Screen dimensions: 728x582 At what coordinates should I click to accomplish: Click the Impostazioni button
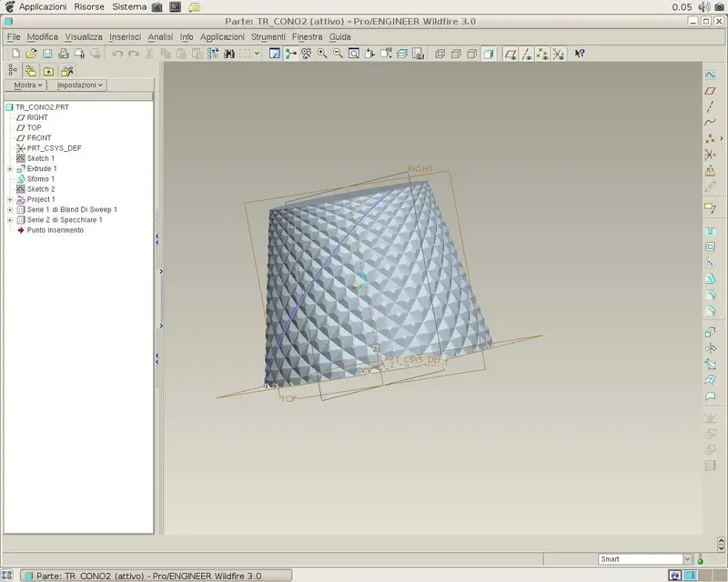point(79,85)
